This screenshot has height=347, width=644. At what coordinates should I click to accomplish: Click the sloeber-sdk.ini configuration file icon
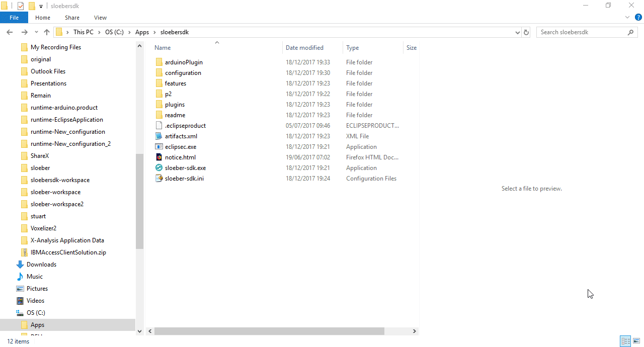[159, 179]
